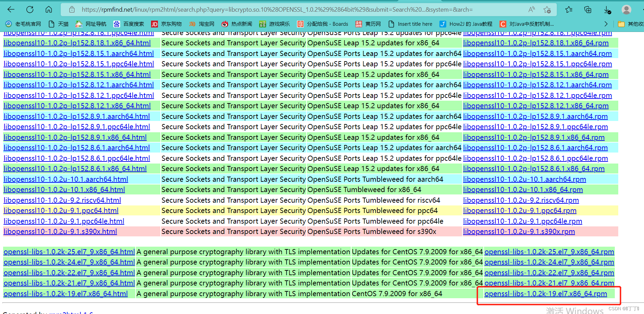Image resolution: width=644 pixels, height=314 pixels.
Task: Download openssl-libs-1.0.2k-24.el7_9.x86_64.rpm
Action: point(549,262)
